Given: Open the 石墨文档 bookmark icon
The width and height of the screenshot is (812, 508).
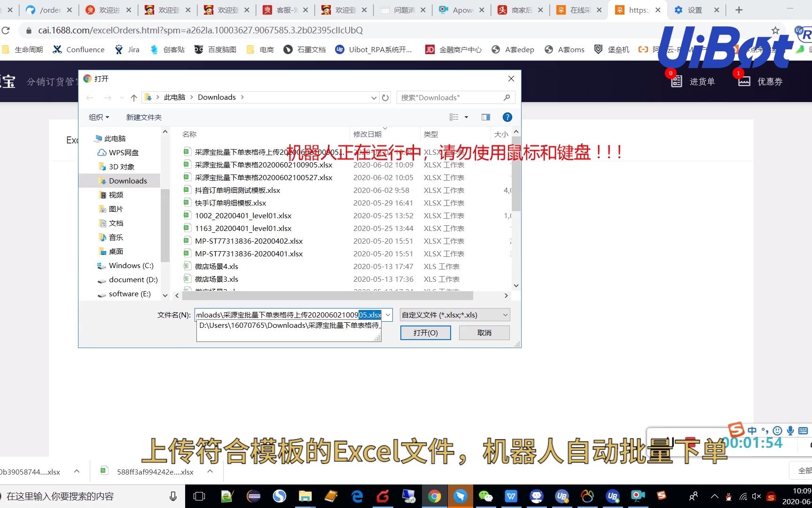Looking at the screenshot, I should (x=288, y=49).
